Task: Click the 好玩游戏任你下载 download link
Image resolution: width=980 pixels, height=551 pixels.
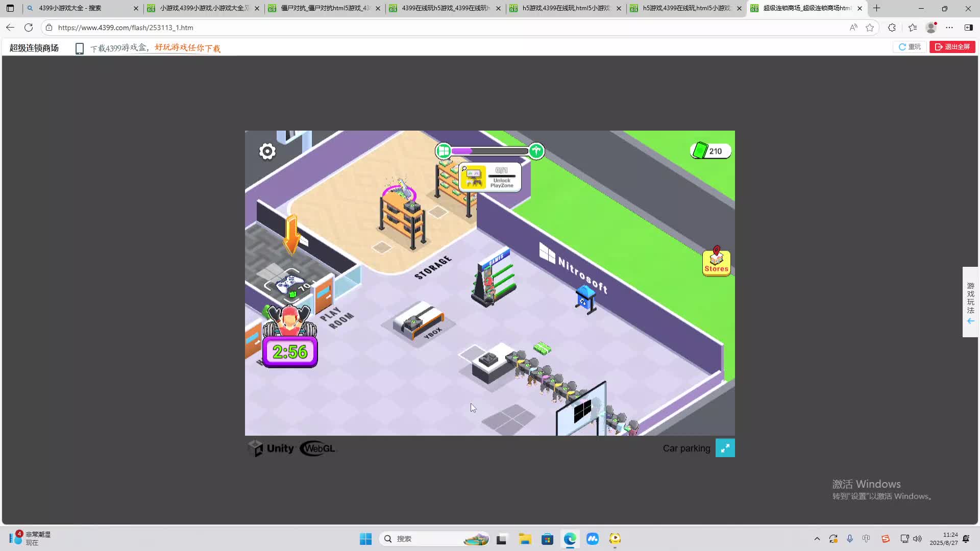Action: pyautogui.click(x=187, y=48)
